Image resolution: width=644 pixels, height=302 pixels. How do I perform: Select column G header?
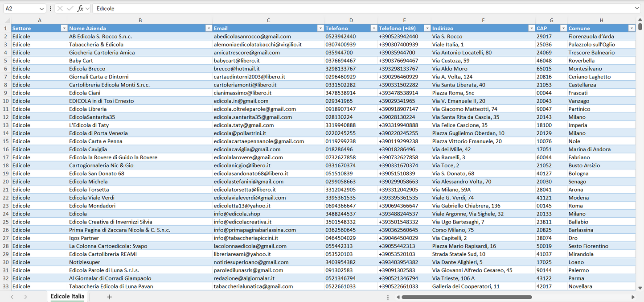coord(551,21)
